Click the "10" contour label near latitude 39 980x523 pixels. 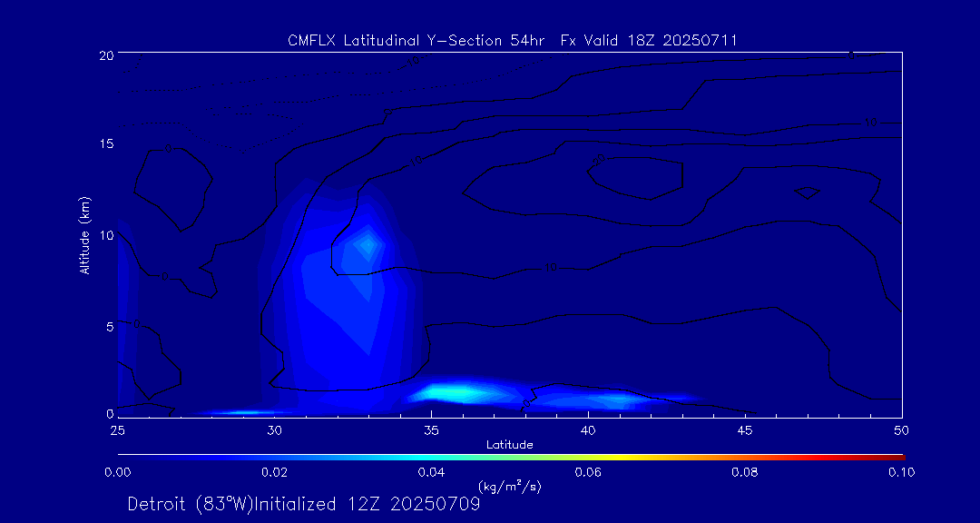pos(550,269)
